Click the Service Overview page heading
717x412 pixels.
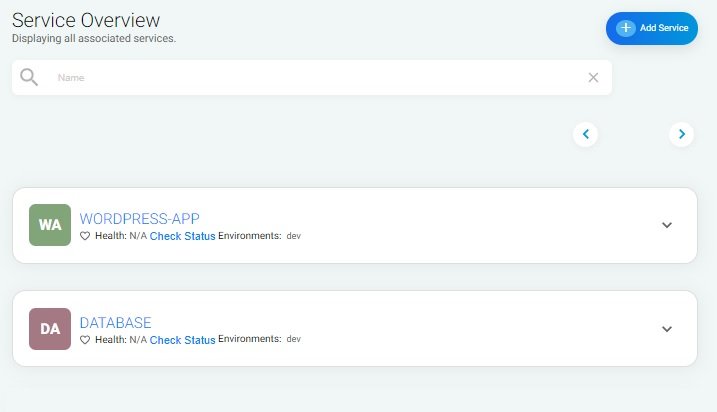point(85,20)
